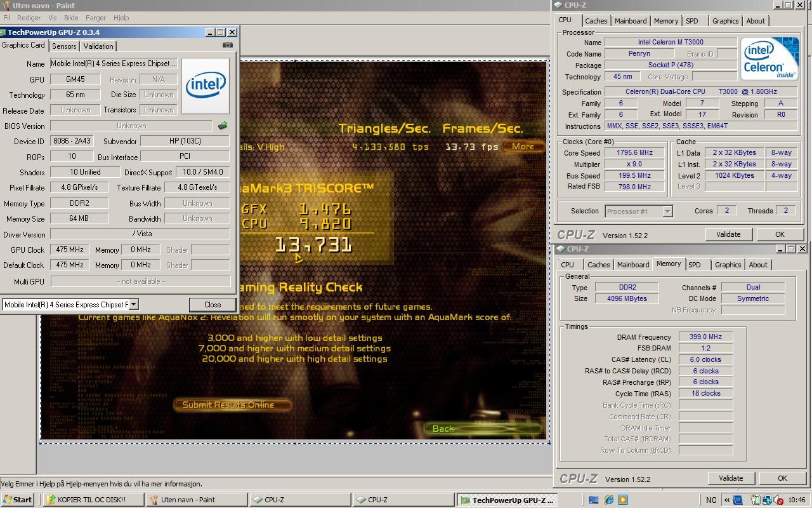Image resolution: width=812 pixels, height=508 pixels.
Task: Open the Bilde menu in Paint
Action: point(71,18)
